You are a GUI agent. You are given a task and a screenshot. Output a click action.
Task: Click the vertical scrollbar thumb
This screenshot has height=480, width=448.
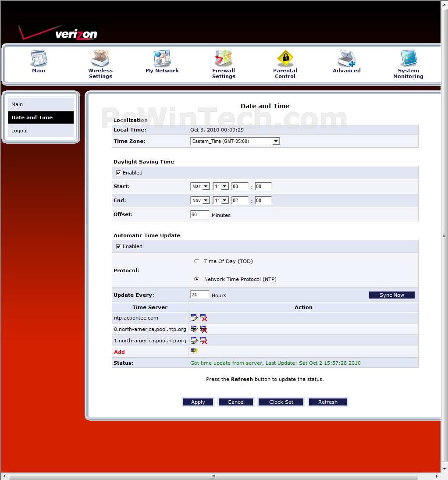444,235
